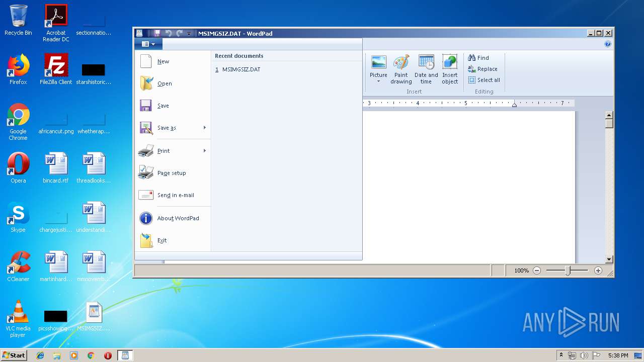Screen dimensions: 644x362
Task: Click the zoom in plus button
Action: 598,270
